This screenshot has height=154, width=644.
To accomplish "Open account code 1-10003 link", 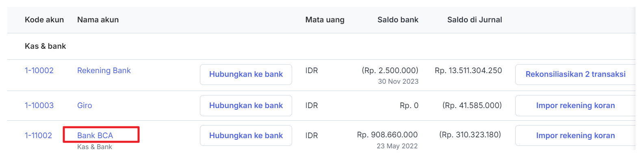I will tap(39, 106).
